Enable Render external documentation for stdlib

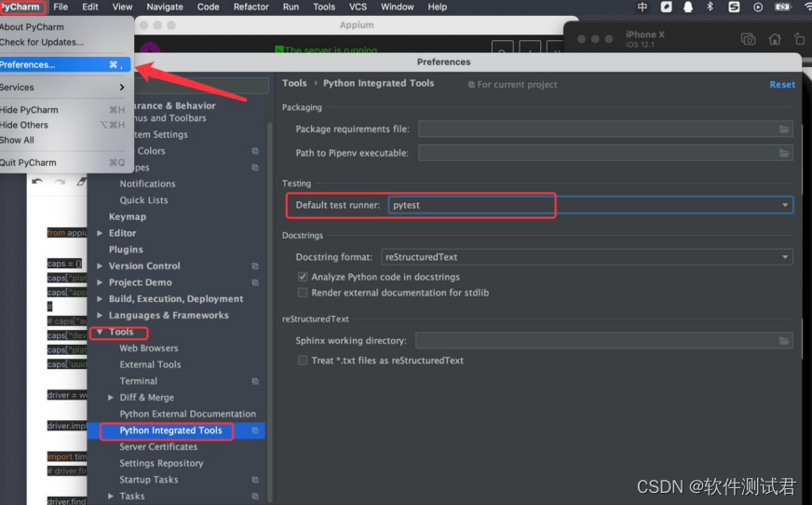(303, 293)
